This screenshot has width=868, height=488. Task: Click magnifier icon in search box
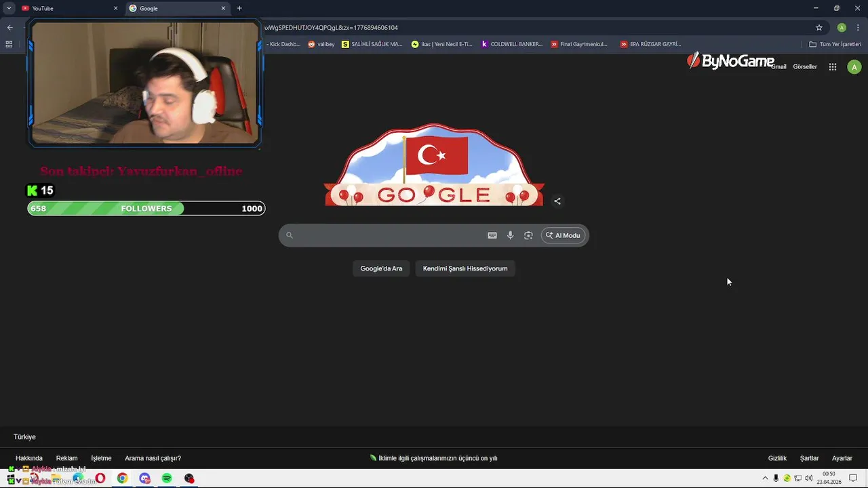point(290,235)
